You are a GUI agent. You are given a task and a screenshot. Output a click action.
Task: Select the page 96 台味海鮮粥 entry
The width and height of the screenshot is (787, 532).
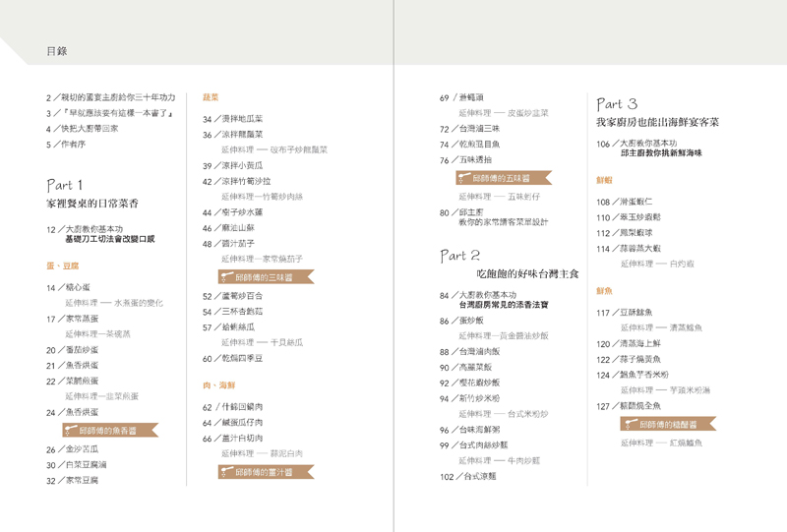[471, 429]
